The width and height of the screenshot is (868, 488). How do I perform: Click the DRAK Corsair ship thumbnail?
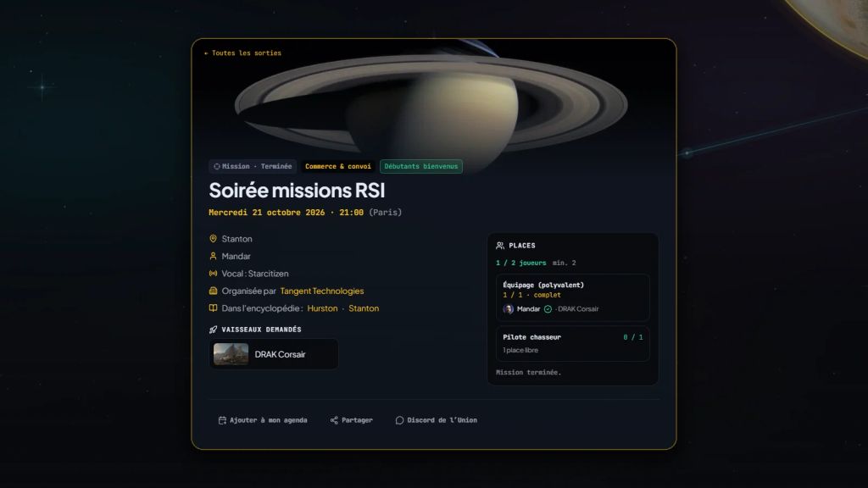231,354
